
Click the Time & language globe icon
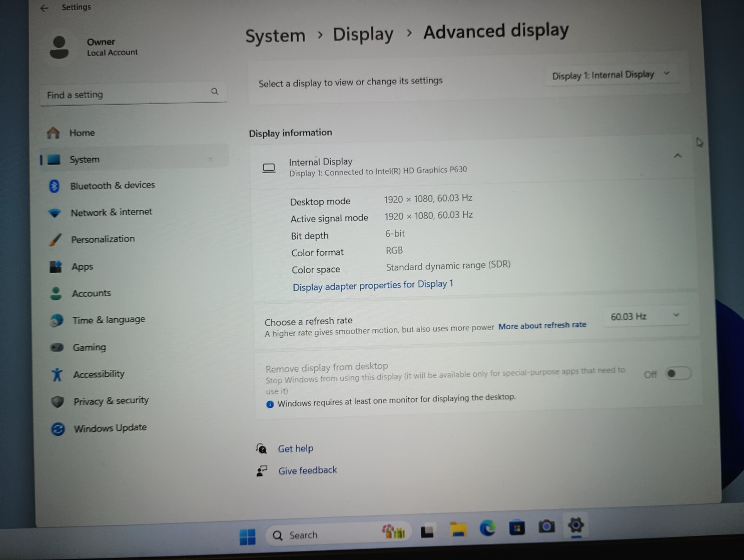(x=56, y=320)
